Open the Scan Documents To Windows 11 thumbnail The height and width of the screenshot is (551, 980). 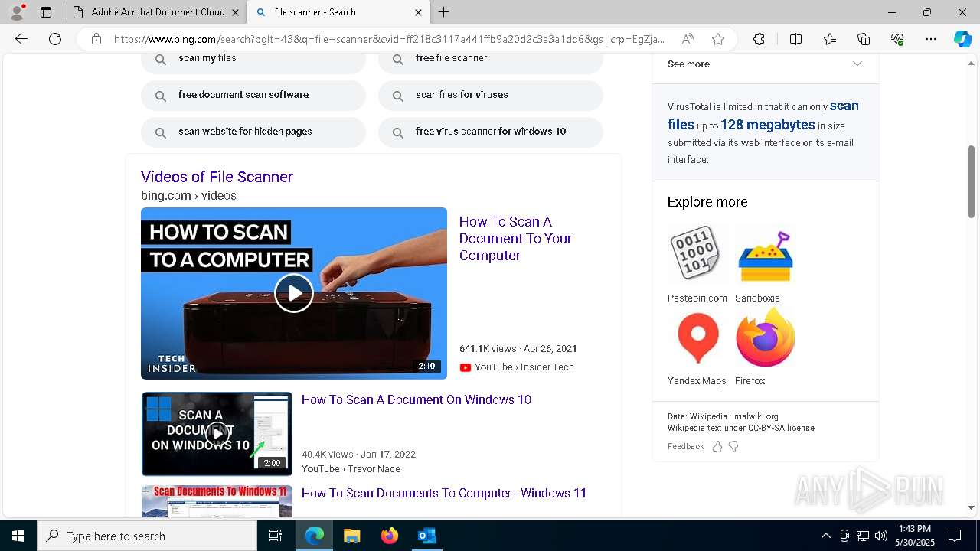click(217, 501)
